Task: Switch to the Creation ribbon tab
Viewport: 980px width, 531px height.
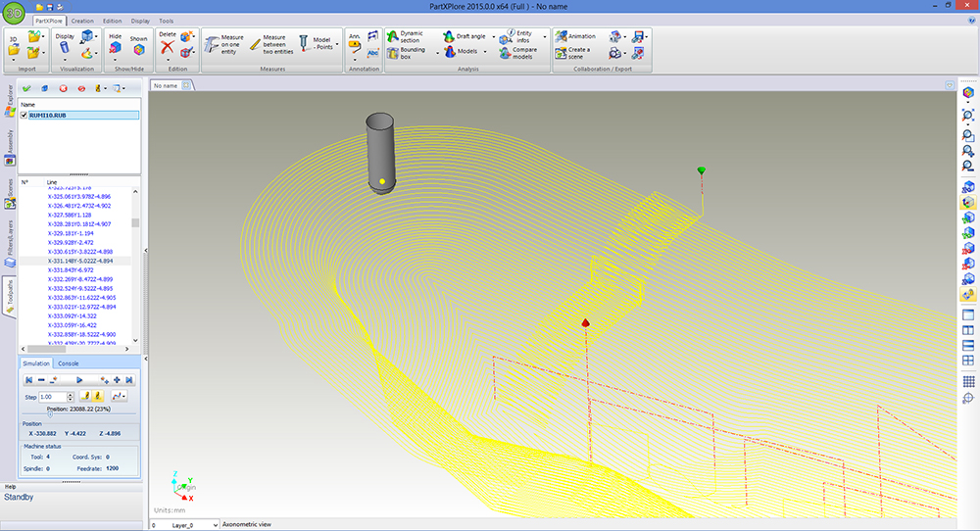Action: point(82,21)
